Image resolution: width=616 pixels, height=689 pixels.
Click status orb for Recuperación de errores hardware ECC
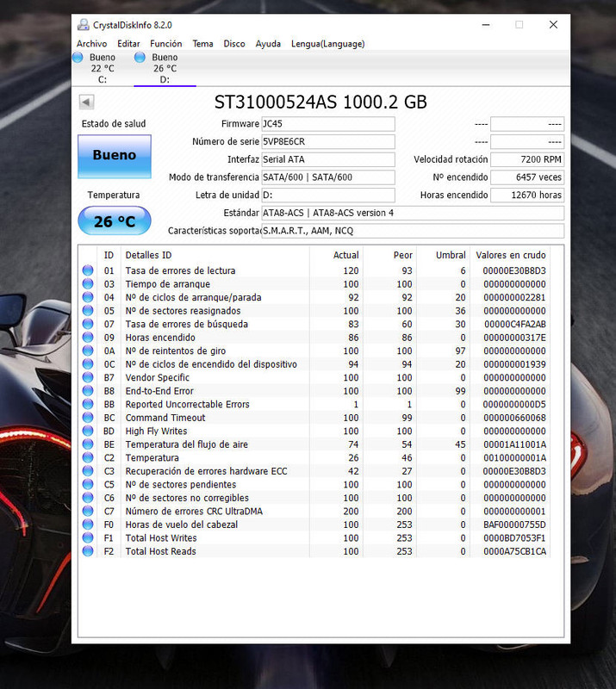coord(88,470)
